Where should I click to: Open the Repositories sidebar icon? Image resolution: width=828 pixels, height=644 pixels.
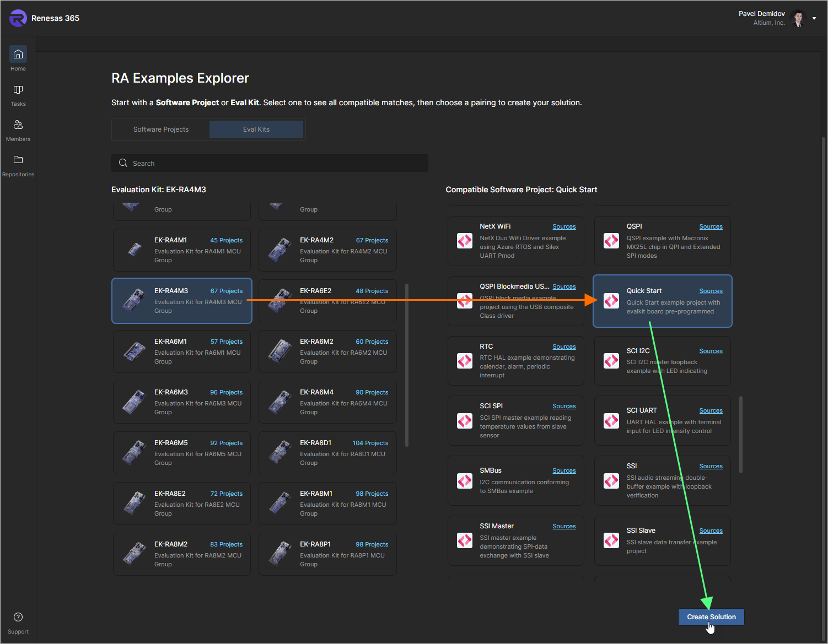point(18,160)
